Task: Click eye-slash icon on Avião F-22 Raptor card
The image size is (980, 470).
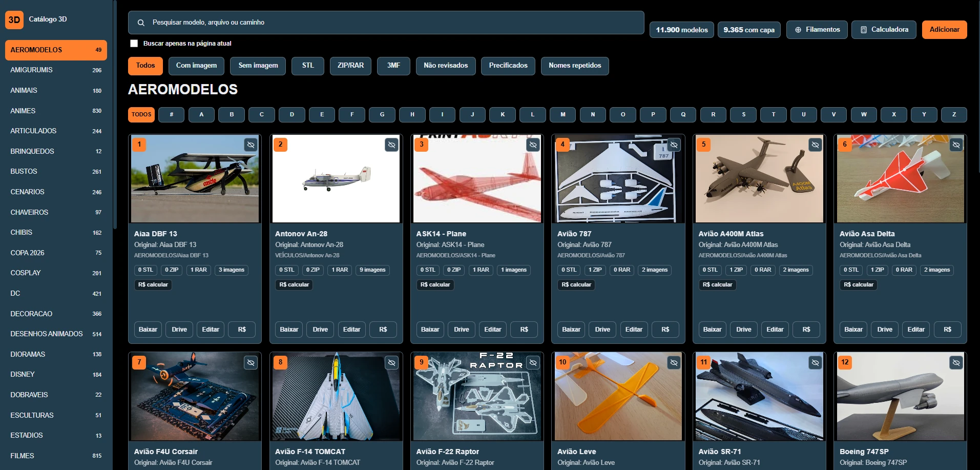Action: pyautogui.click(x=533, y=363)
